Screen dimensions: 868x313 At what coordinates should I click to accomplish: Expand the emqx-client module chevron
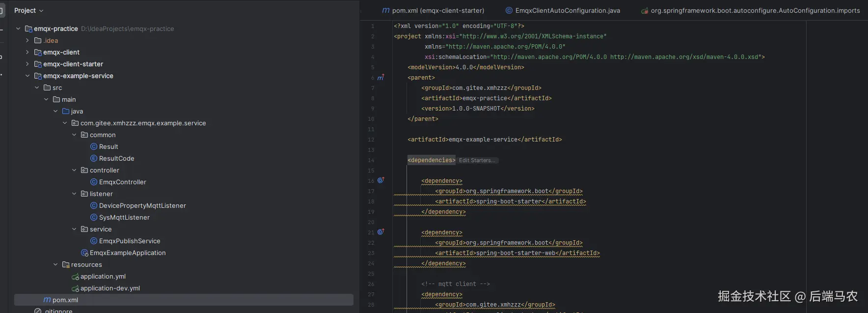[x=27, y=52]
